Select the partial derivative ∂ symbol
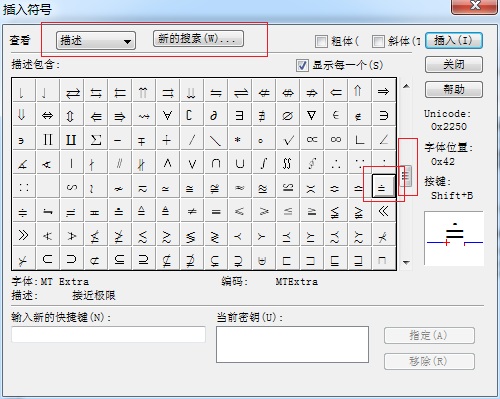Image resolution: width=500 pixels, height=399 pixels. pyautogui.click(x=215, y=115)
